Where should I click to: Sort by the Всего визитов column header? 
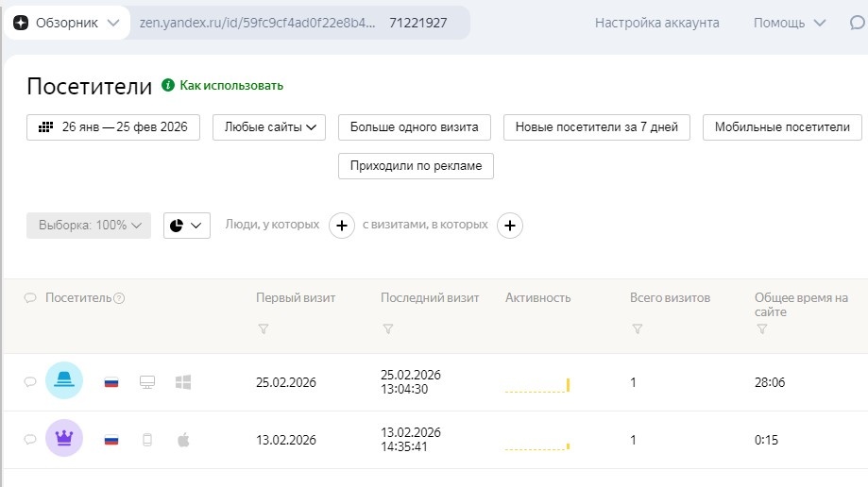(670, 297)
